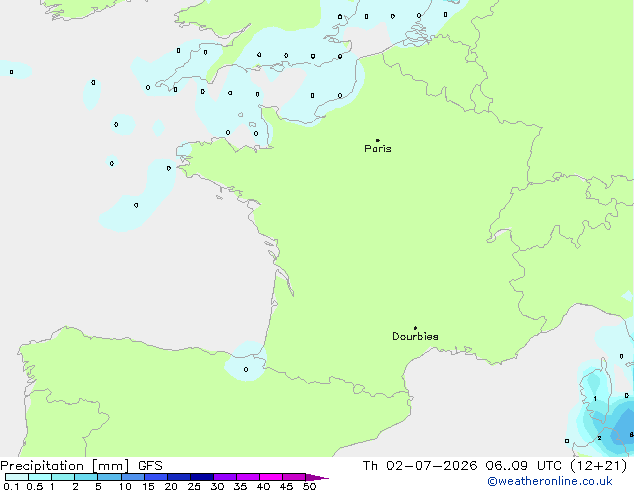
Task: Click the 0.1 legend scale value
Action: (x=11, y=486)
